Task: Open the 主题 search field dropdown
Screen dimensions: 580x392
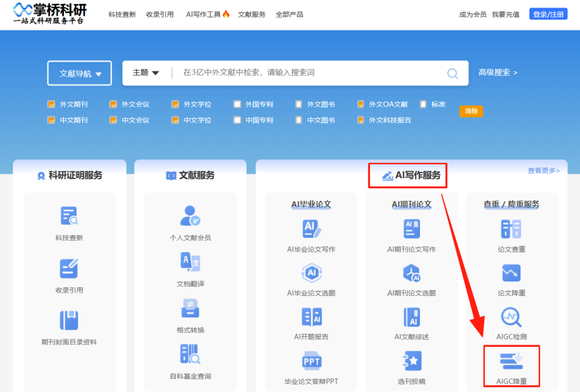Action: [146, 72]
